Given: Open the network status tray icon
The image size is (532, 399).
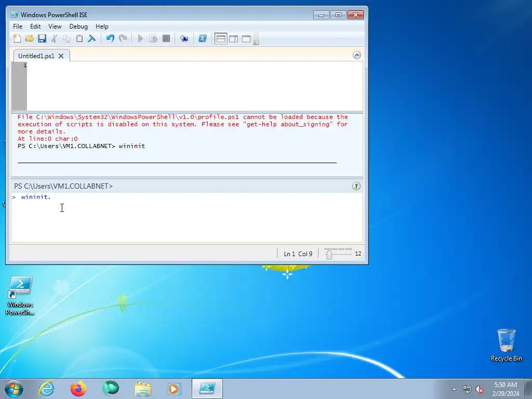Looking at the screenshot, I should (467, 389).
